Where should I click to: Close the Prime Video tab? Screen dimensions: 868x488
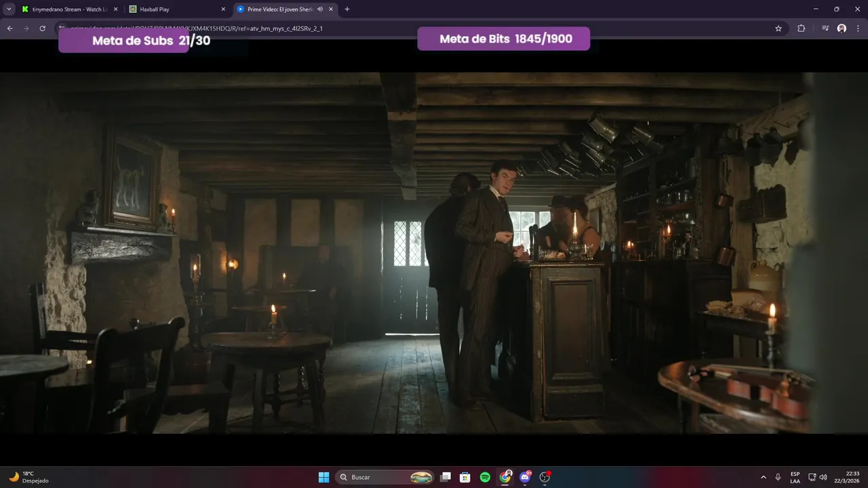click(x=331, y=9)
